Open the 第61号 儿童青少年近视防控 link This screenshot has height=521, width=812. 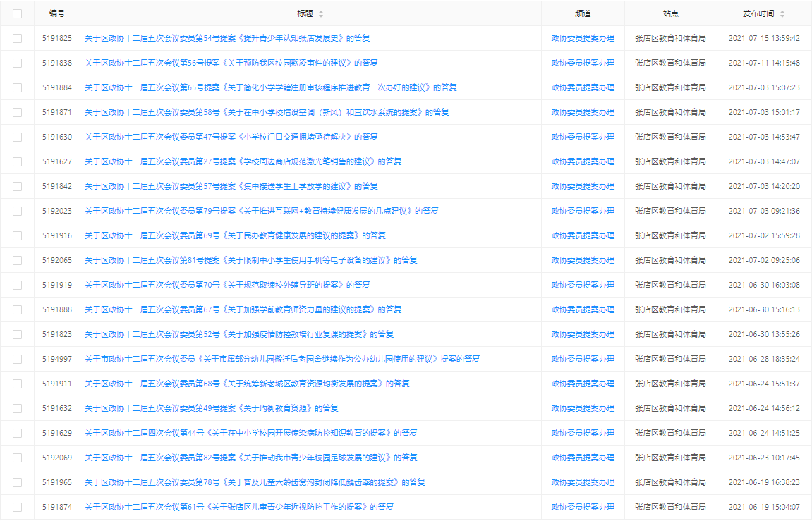point(239,507)
